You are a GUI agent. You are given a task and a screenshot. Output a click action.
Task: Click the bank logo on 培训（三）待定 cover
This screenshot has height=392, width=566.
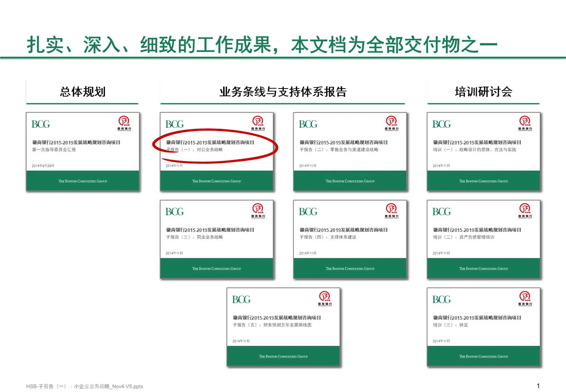click(525, 298)
